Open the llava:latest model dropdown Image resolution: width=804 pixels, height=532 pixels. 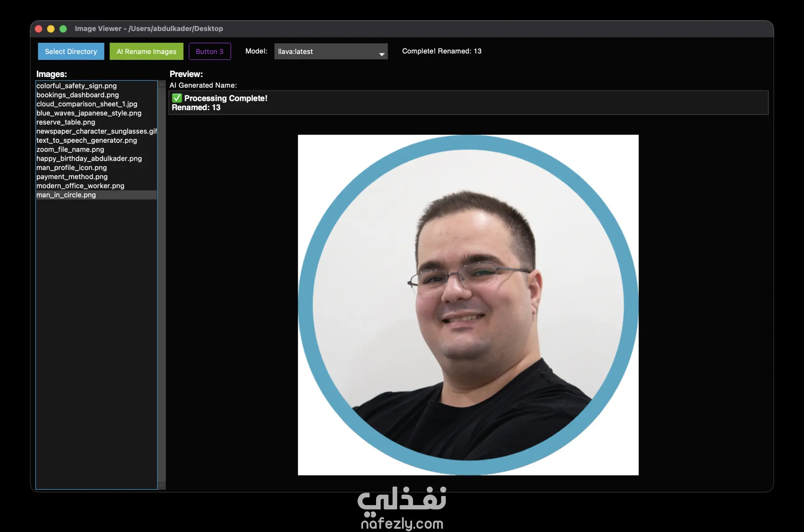tap(327, 51)
